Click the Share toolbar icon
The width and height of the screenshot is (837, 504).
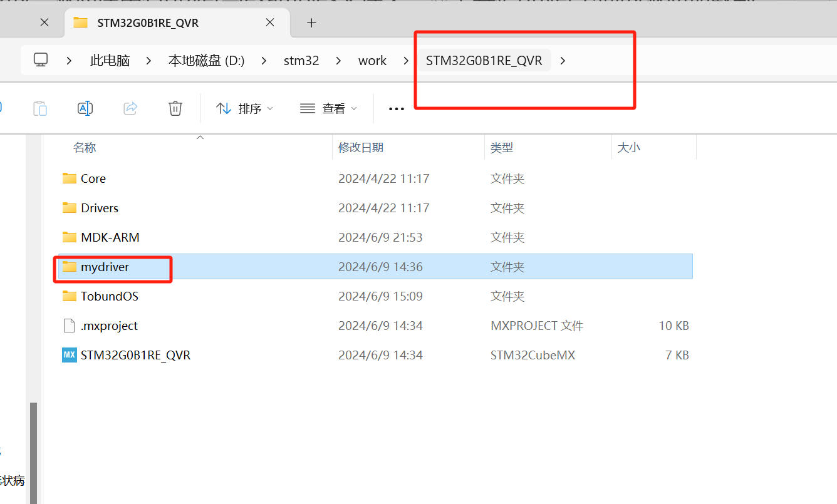click(x=130, y=108)
